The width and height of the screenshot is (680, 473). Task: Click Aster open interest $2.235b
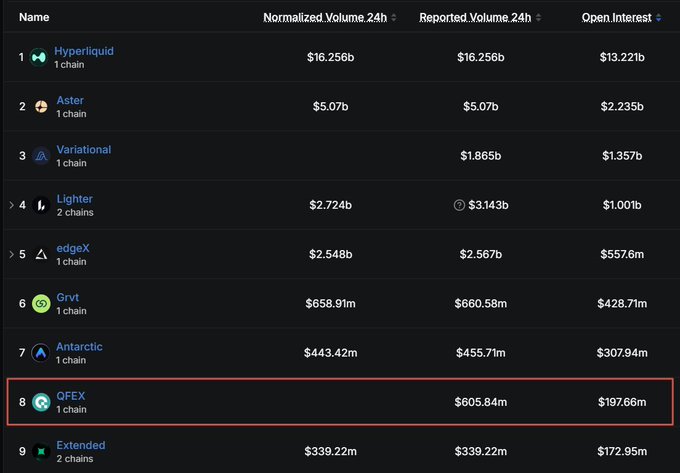(x=622, y=106)
